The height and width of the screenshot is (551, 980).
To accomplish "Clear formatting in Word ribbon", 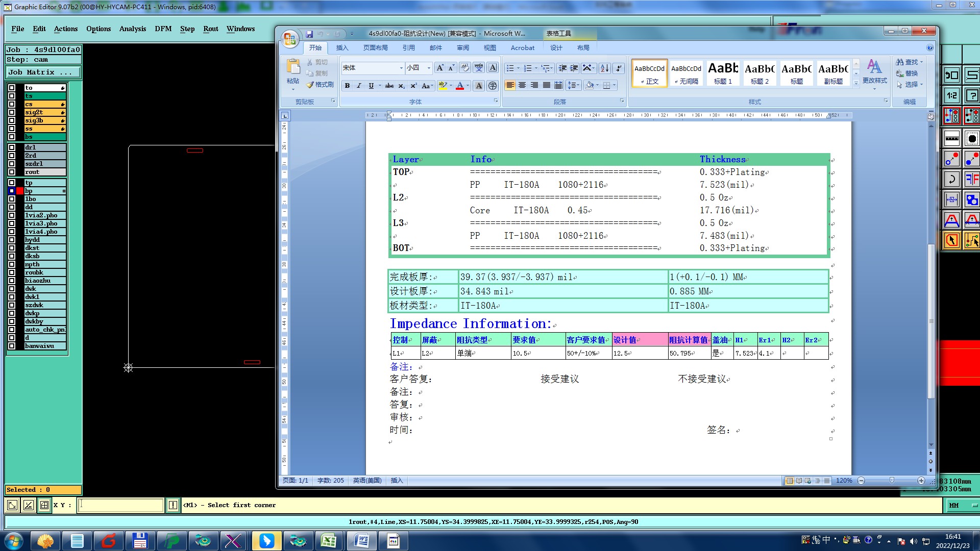I will [465, 68].
